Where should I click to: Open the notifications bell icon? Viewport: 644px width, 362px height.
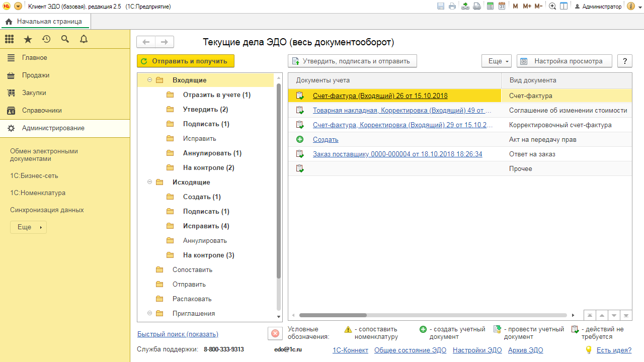click(84, 39)
